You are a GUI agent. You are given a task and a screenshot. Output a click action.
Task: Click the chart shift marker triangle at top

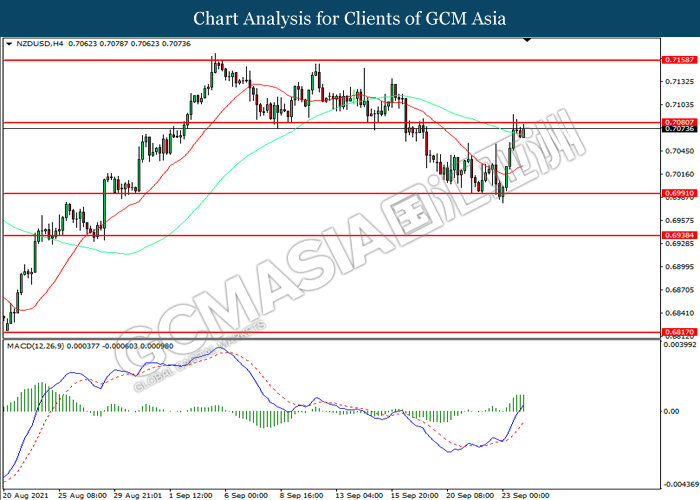pyautogui.click(x=527, y=40)
